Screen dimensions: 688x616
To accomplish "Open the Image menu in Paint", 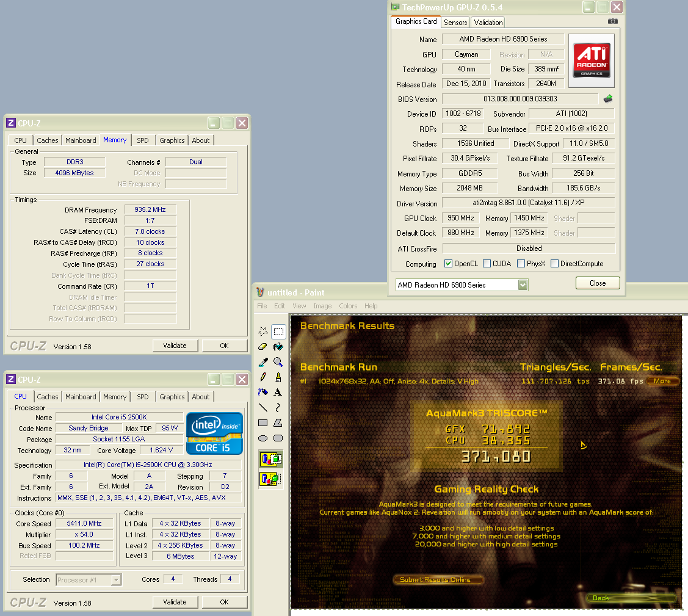I will pos(322,306).
